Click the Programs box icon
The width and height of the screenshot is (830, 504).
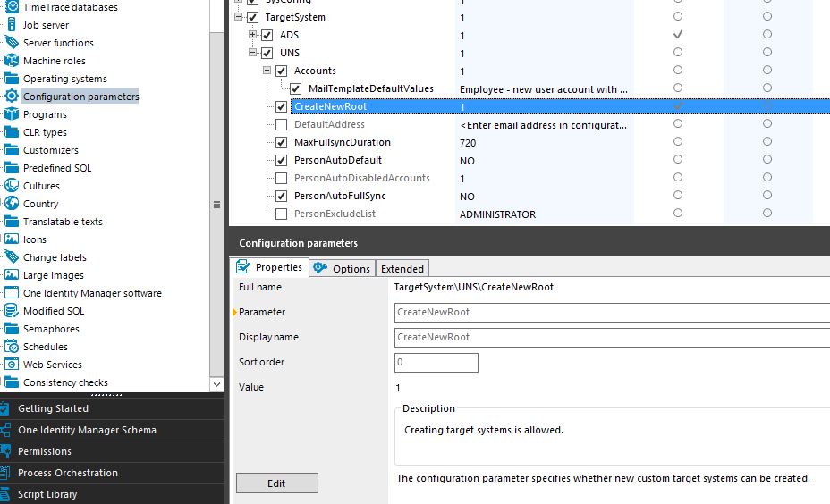[x=11, y=114]
